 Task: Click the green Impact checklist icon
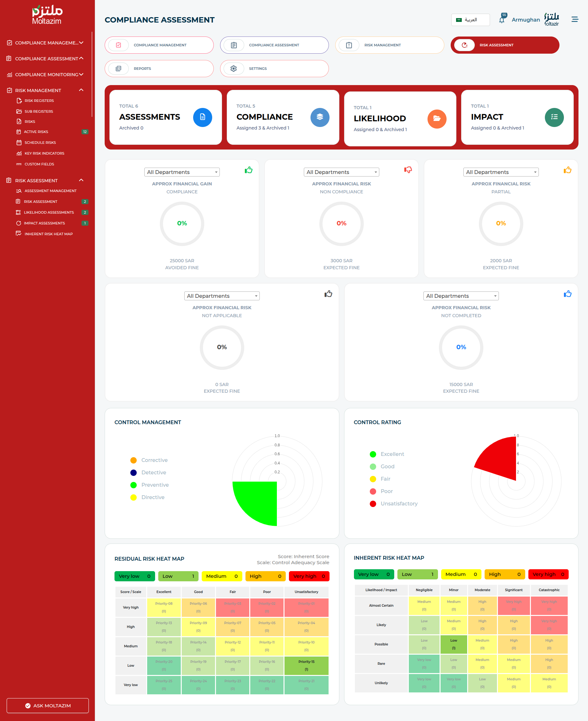554,117
